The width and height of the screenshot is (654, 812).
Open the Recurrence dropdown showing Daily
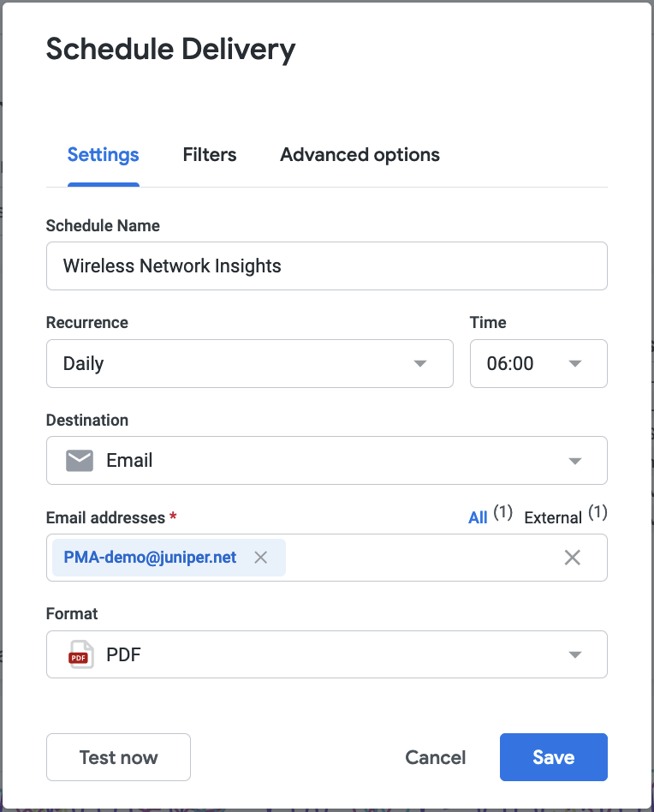coord(231,363)
